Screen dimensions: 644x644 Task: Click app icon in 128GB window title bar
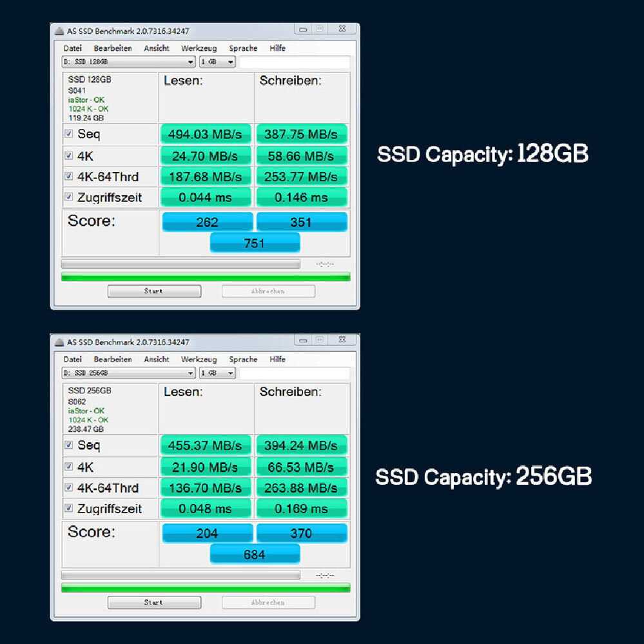[59, 31]
